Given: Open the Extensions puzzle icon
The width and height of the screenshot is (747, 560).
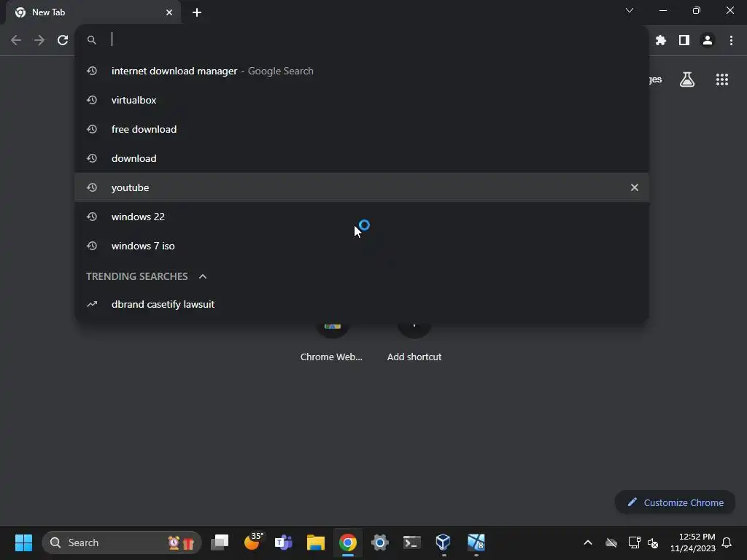Looking at the screenshot, I should point(660,40).
